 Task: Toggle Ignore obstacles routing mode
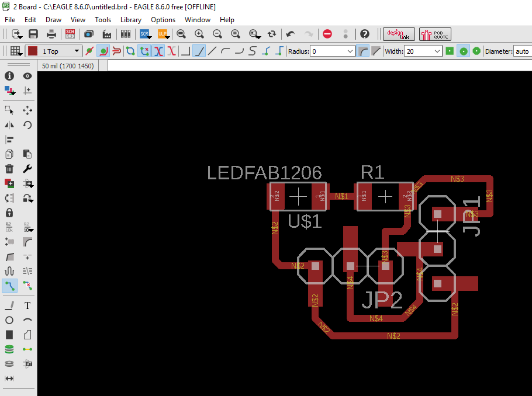pos(89,51)
